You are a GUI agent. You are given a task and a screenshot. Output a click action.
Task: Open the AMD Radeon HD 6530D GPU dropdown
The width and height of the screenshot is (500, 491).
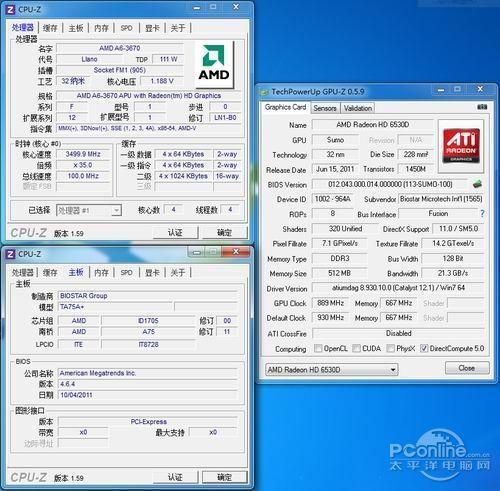(x=332, y=370)
